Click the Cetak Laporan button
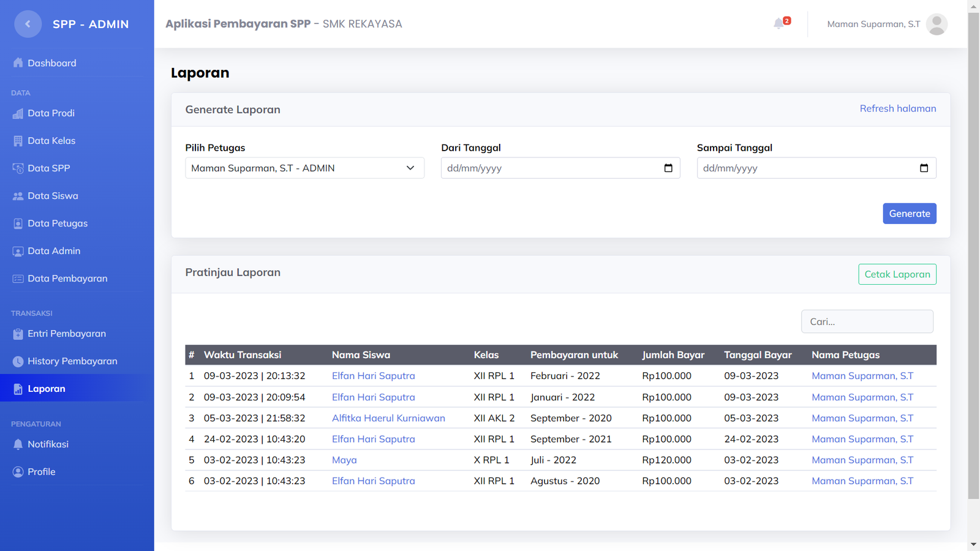Viewport: 980px width, 551px height. click(x=897, y=274)
